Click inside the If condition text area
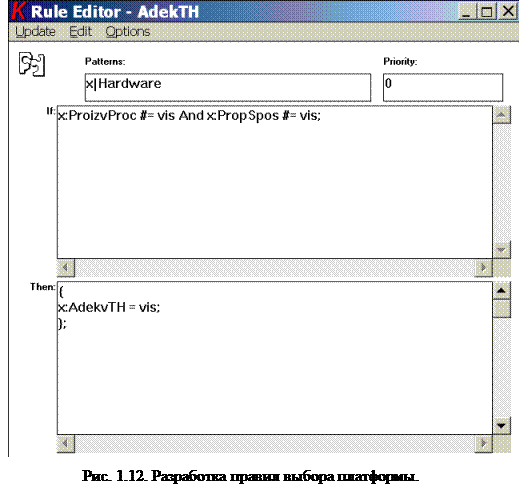 tap(275, 182)
